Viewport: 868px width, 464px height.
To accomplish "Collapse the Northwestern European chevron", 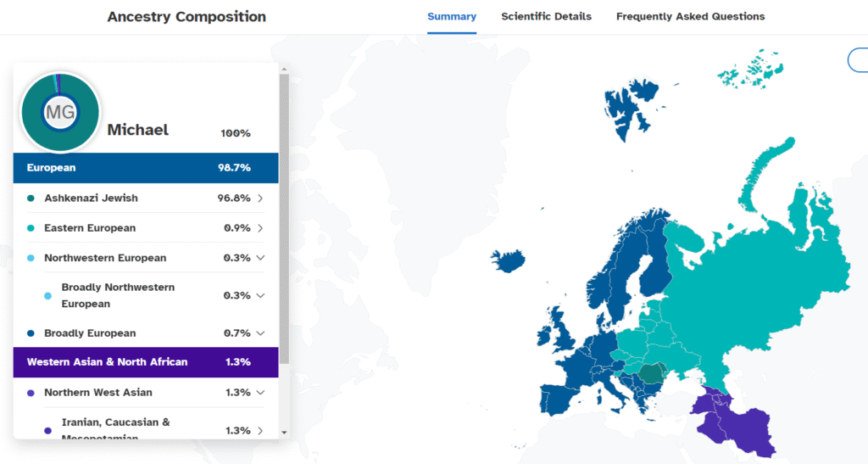I will click(260, 258).
